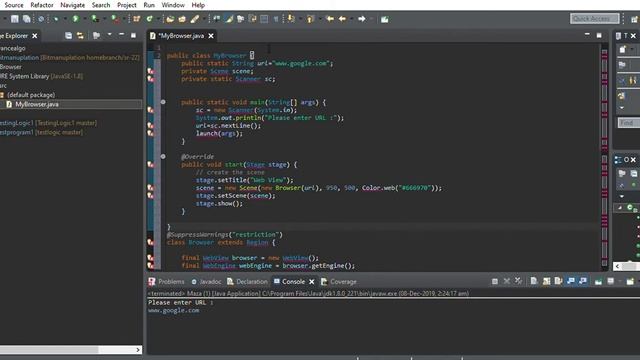
Task: Click the Forward navigation arrow icon
Action: pos(362,19)
